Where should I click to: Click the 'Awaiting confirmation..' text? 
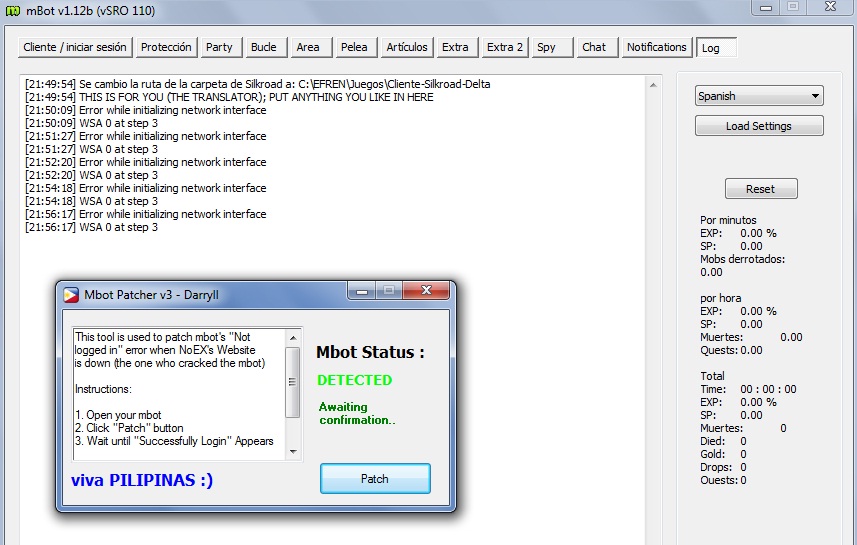pos(357,414)
